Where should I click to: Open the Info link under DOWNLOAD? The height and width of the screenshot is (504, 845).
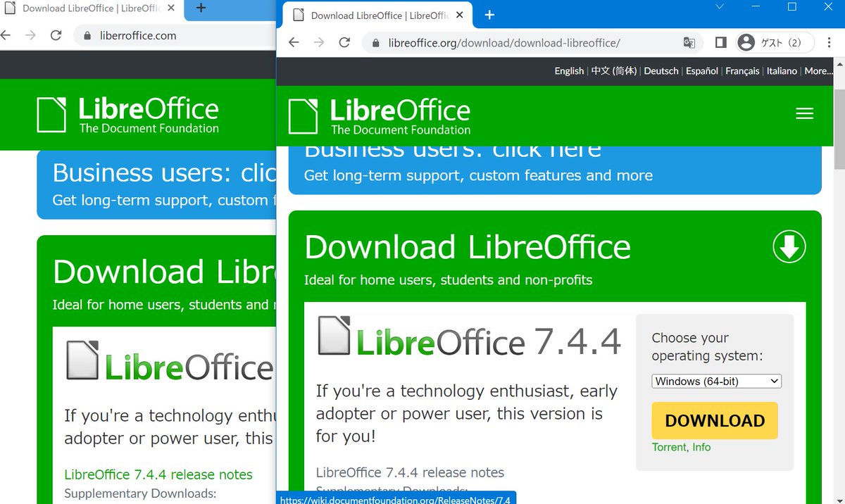701,447
